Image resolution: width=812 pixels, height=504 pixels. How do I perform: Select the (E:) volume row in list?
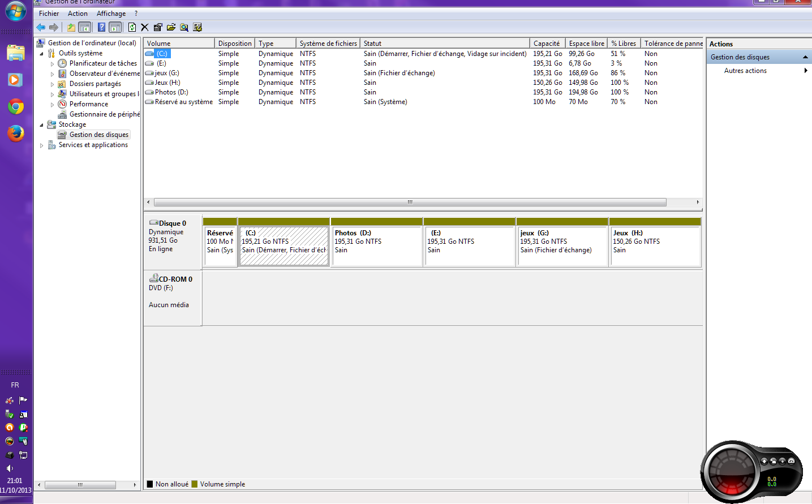pos(423,63)
